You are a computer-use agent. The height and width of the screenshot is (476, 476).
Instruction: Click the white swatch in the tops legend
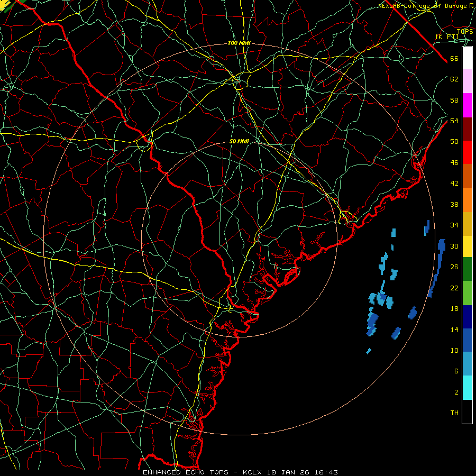click(x=467, y=58)
